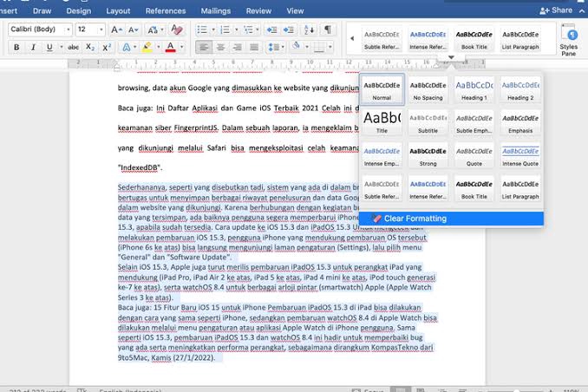
Task: Open the Mailings ribbon tab
Action: (x=216, y=11)
